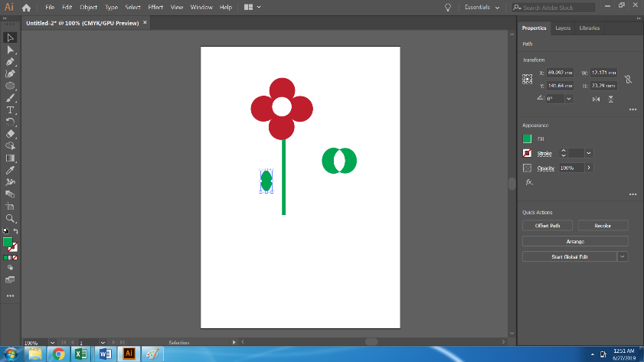Screen dimensions: 644x362
Task: Pick the Eyedropper tool
Action: click(x=11, y=170)
